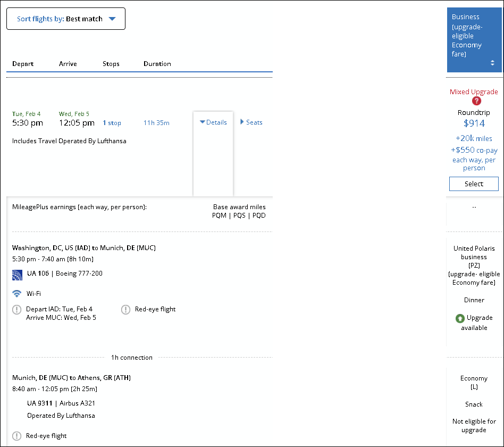Click Includes Travel Operated By Lufthansa

coord(69,141)
